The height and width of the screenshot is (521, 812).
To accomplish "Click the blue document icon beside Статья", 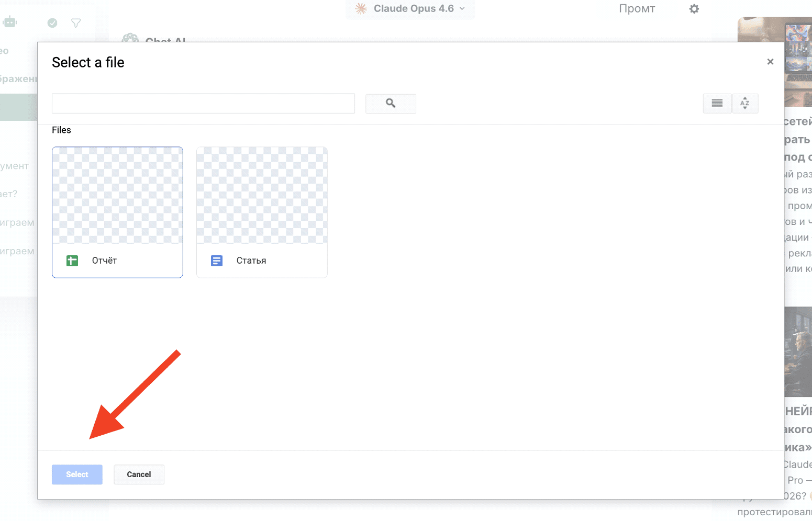I will (x=217, y=260).
